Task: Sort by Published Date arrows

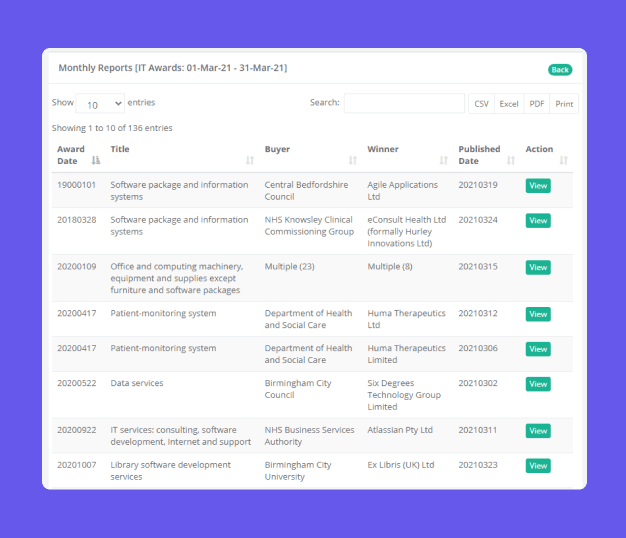Action: click(x=511, y=160)
